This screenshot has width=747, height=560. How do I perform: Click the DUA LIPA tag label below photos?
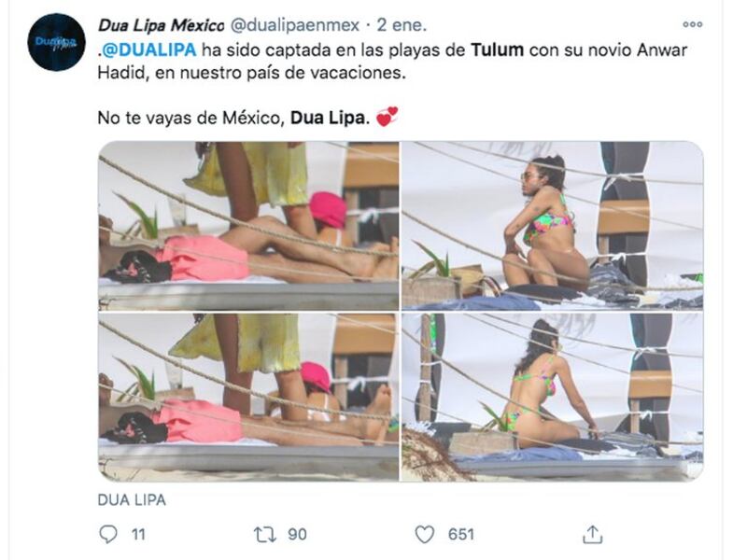[x=132, y=500]
